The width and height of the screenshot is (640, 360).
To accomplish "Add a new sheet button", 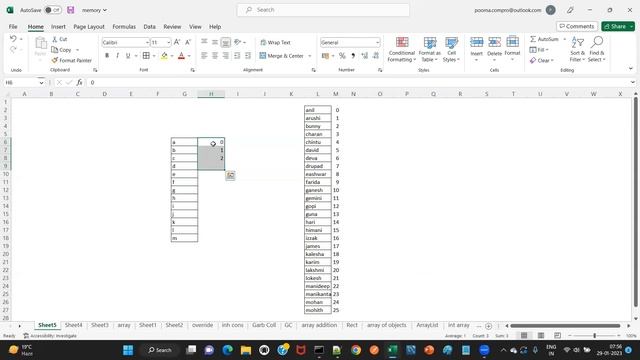I will 489,326.
